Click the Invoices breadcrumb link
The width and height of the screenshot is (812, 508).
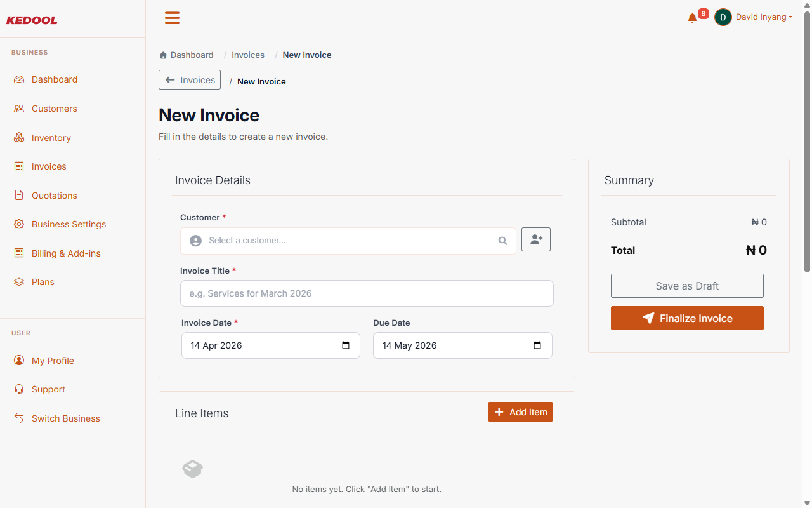[x=248, y=55]
